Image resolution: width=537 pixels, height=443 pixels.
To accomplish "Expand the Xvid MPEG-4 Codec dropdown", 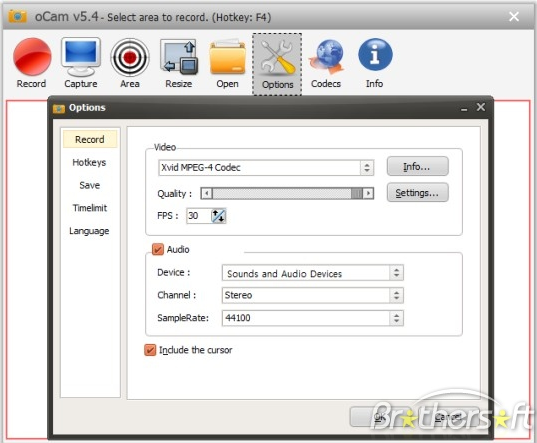I will point(266,168).
